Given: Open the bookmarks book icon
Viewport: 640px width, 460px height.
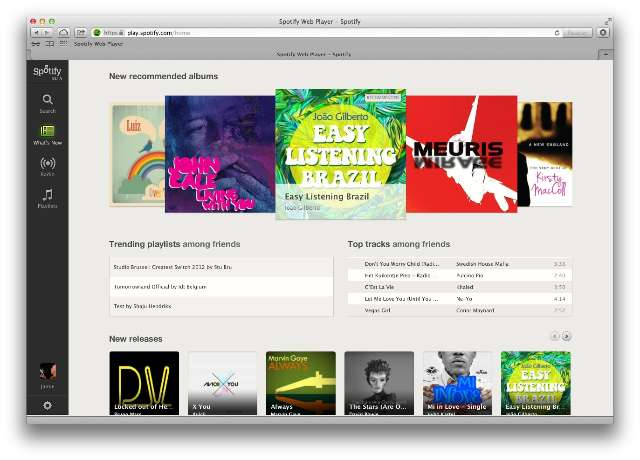Looking at the screenshot, I should coord(50,44).
